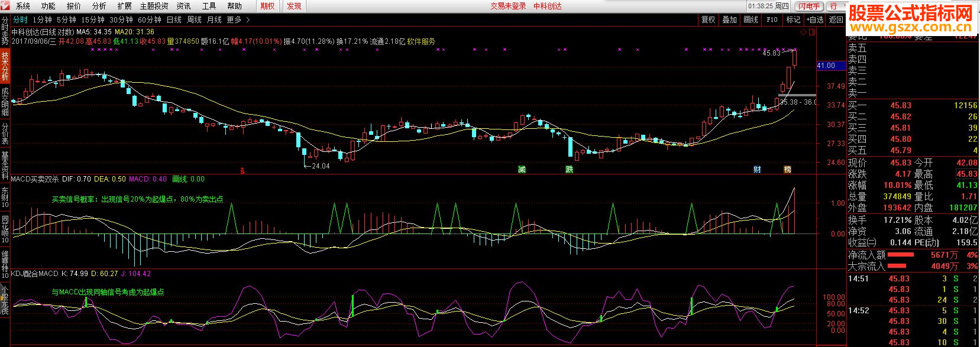
Task: Select 成交明细 sidebar tab
Action: (x=5, y=102)
